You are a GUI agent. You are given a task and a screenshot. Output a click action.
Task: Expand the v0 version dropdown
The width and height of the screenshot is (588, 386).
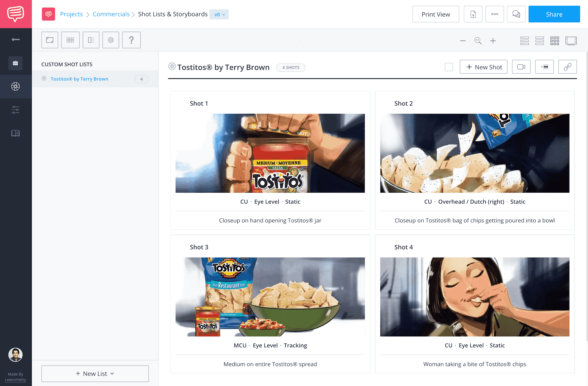219,14
